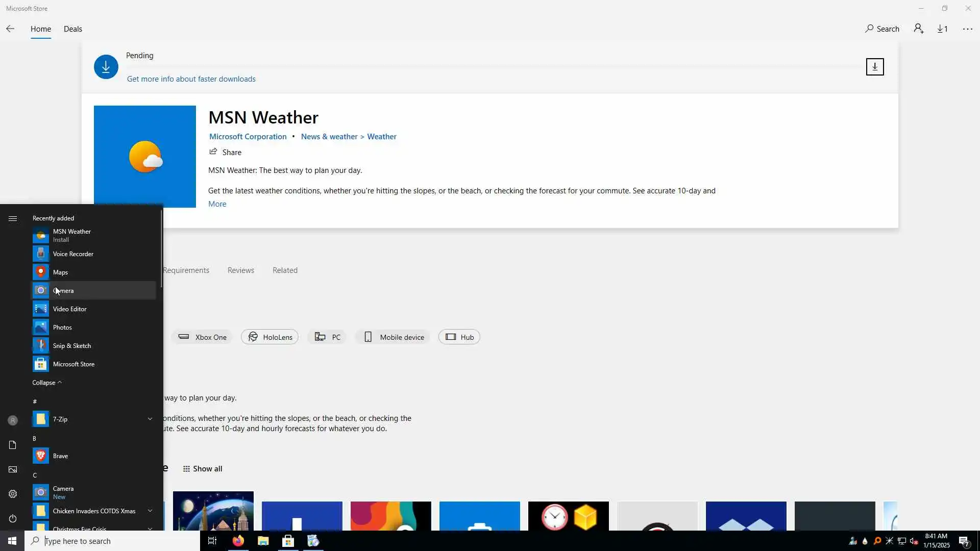Image resolution: width=980 pixels, height=551 pixels.
Task: Click the Start menu power icon
Action: click(x=13, y=518)
